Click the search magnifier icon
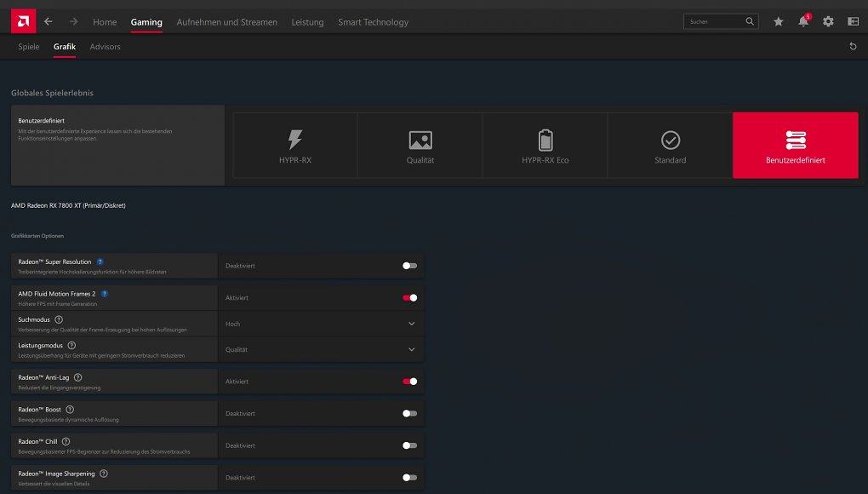 click(x=750, y=21)
